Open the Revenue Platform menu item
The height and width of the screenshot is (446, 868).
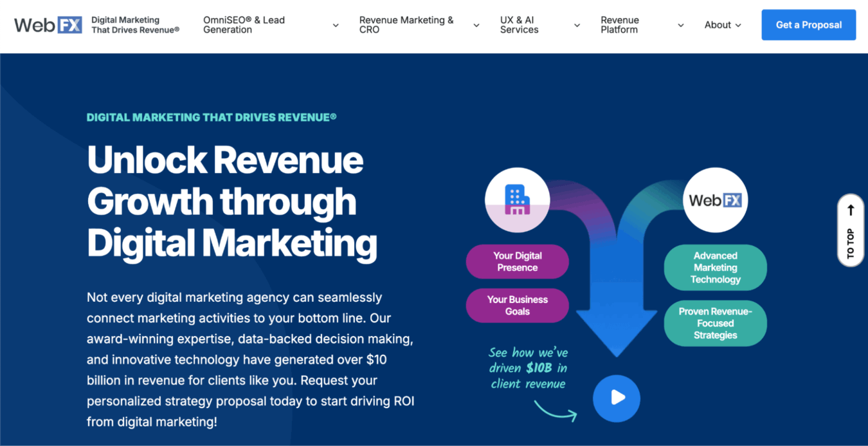click(x=619, y=24)
